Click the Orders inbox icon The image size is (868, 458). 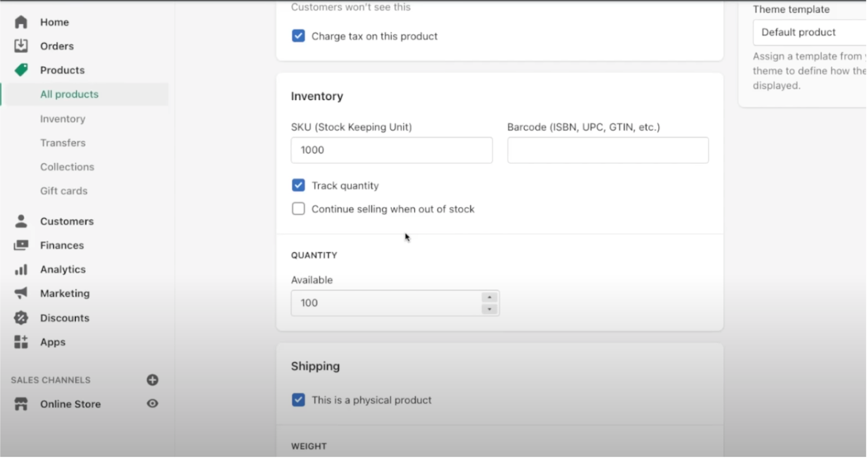(21, 46)
